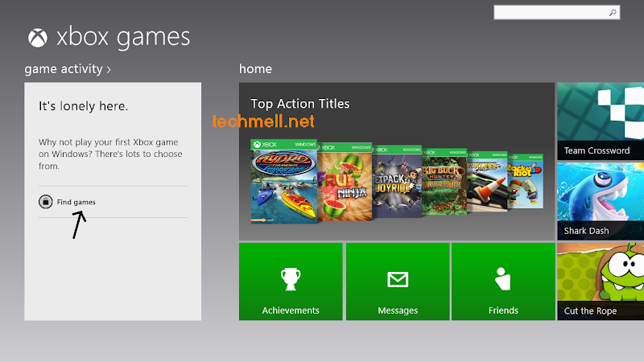Open the Shark Dash tile
The width and height of the screenshot is (644, 362).
pyautogui.click(x=601, y=201)
